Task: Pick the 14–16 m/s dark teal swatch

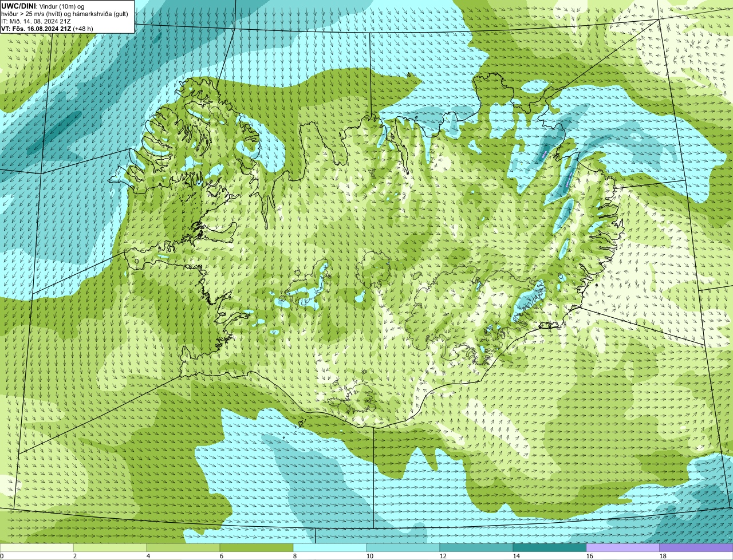Action: click(x=550, y=547)
